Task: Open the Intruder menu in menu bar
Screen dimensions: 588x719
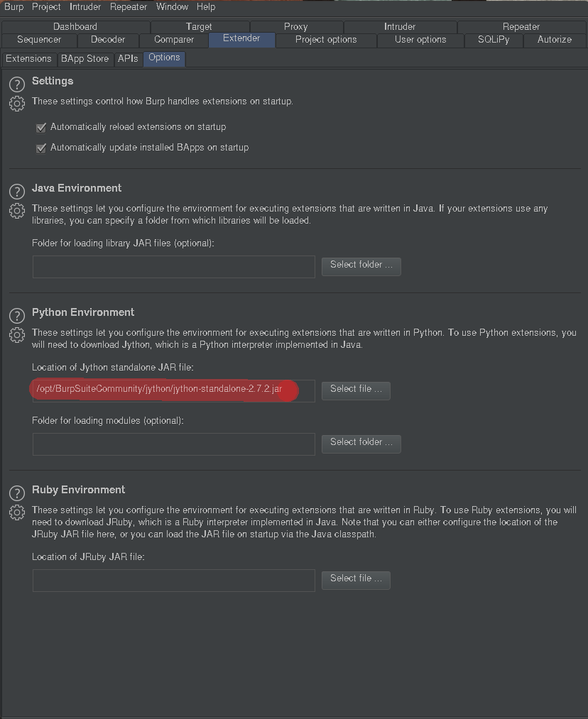Action: 85,7
